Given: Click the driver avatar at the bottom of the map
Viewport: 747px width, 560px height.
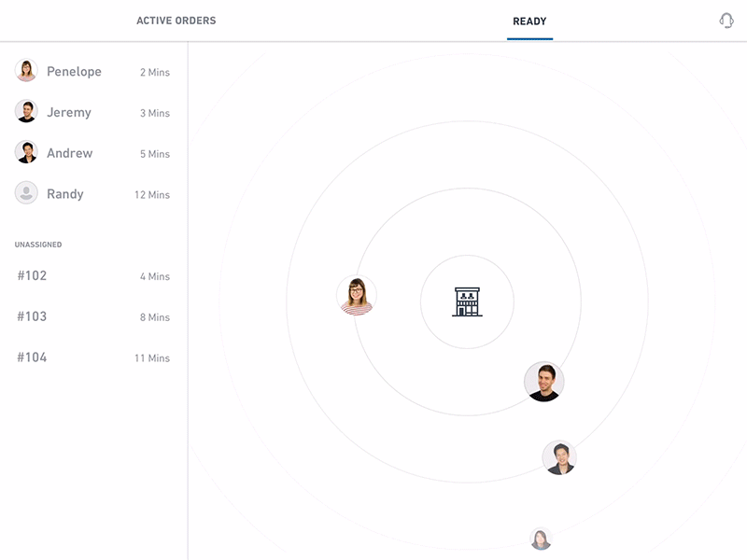Looking at the screenshot, I should [x=541, y=539].
